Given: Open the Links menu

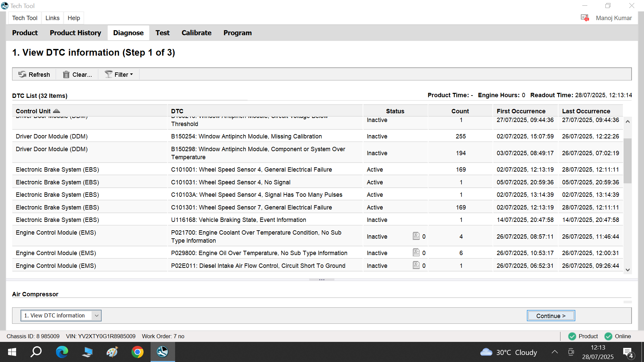Looking at the screenshot, I should (52, 18).
